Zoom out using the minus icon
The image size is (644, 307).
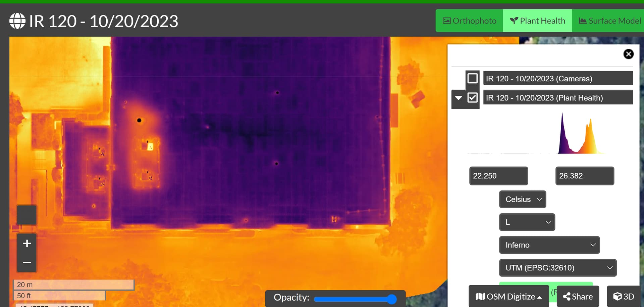(26, 262)
